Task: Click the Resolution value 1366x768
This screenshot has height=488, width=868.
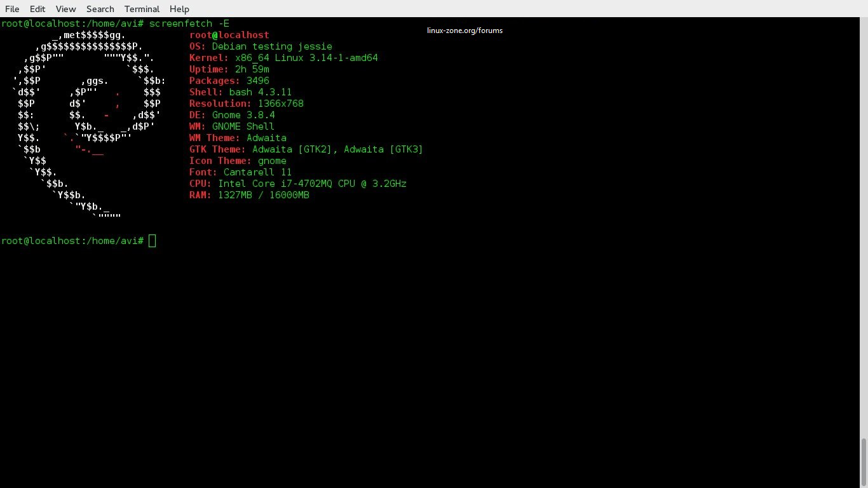Action: pos(280,104)
